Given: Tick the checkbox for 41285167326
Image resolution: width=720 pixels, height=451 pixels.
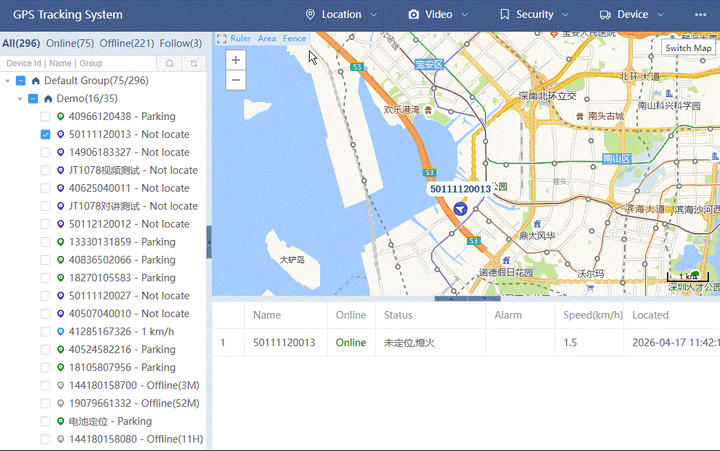Looking at the screenshot, I should pos(45,332).
